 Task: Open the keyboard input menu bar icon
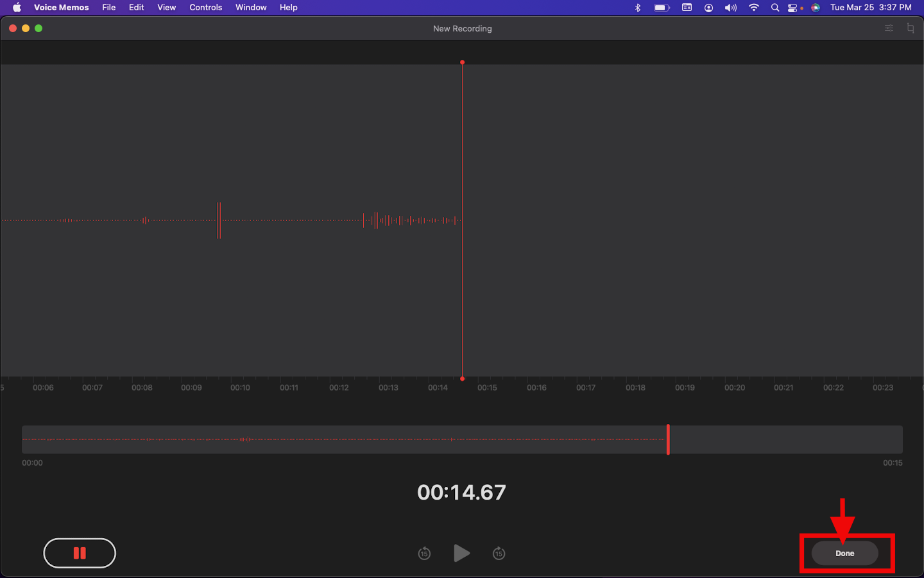[687, 8]
